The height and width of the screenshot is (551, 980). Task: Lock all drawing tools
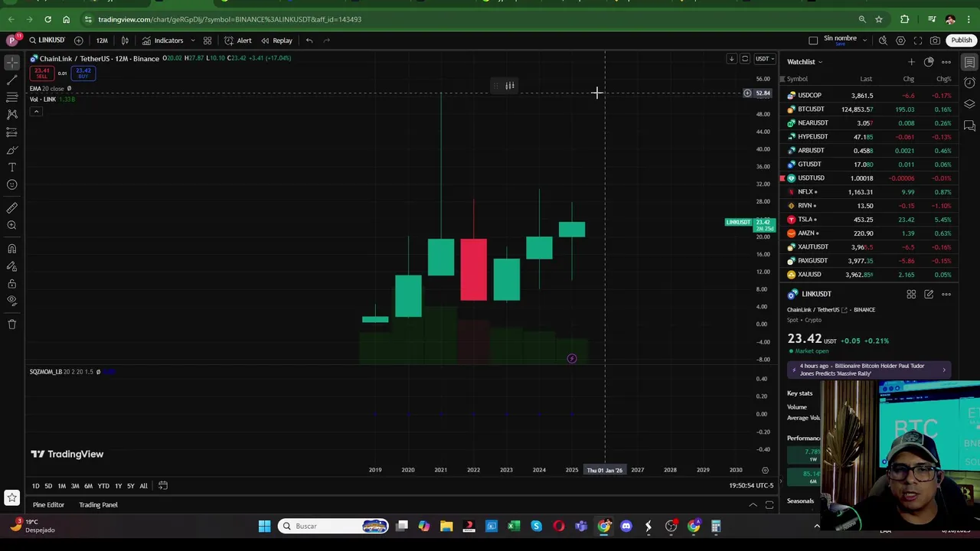(x=11, y=284)
